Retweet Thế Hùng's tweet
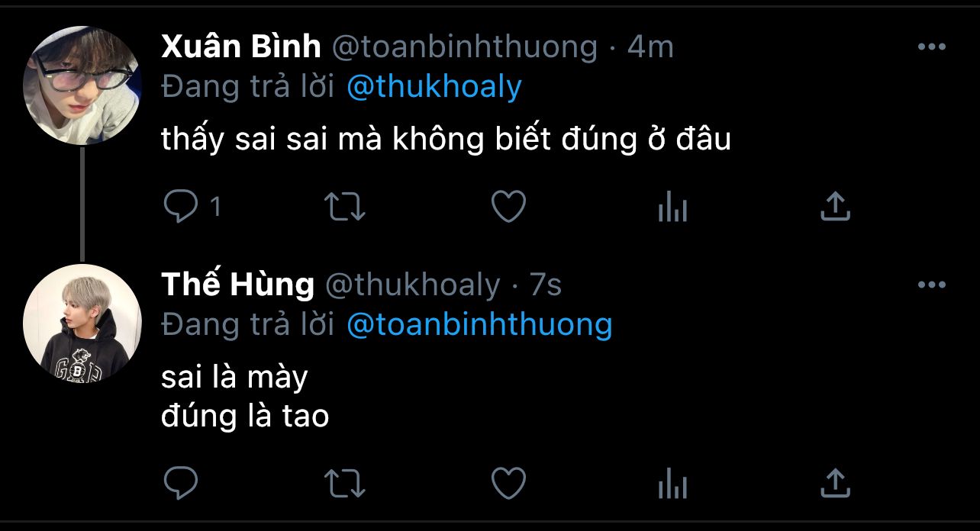This screenshot has height=531, width=980. 345,483
